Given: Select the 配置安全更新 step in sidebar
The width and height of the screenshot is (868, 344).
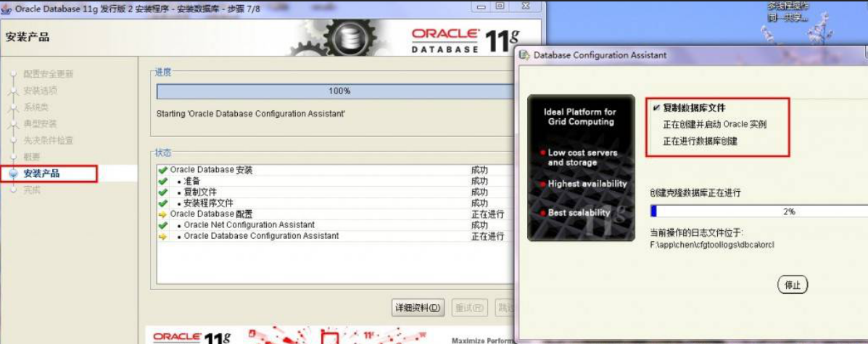Looking at the screenshot, I should point(48,74).
